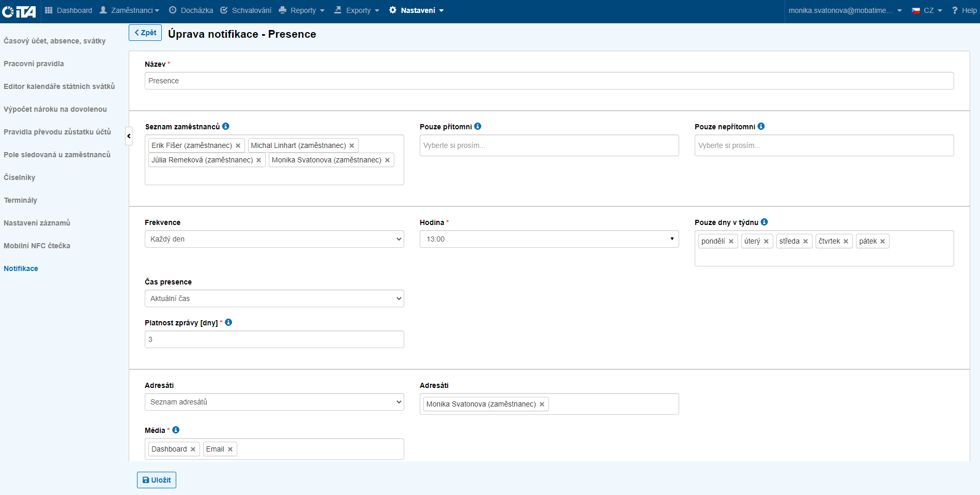Click the Název text field
Image resolution: width=980 pixels, height=495 pixels.
548,81
